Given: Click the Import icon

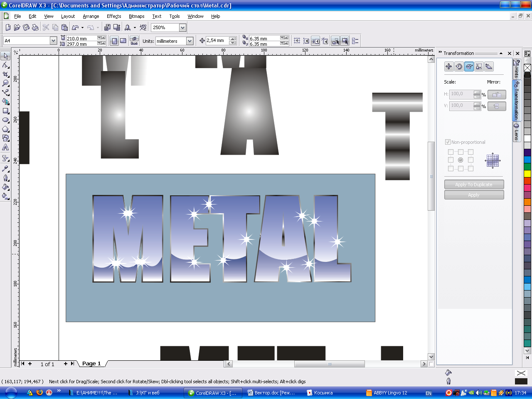Looking at the screenshot, I should click(x=107, y=27).
